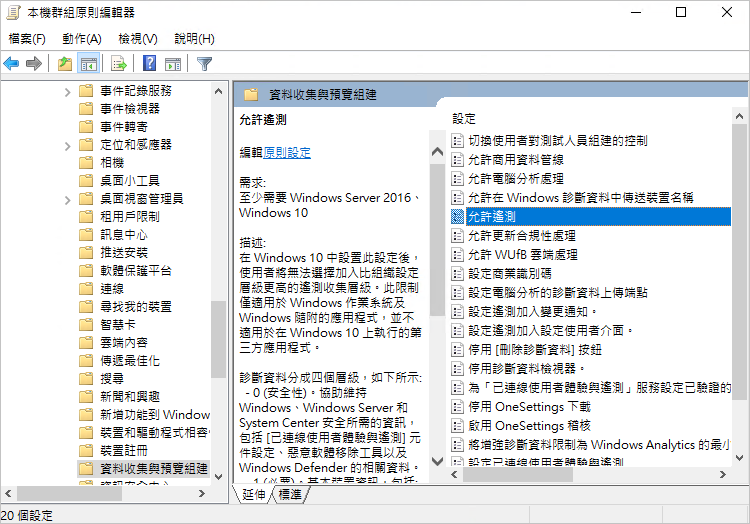Click tree pane horizontal scroll right arrow
The width and height of the screenshot is (750, 524).
pyautogui.click(x=202, y=493)
